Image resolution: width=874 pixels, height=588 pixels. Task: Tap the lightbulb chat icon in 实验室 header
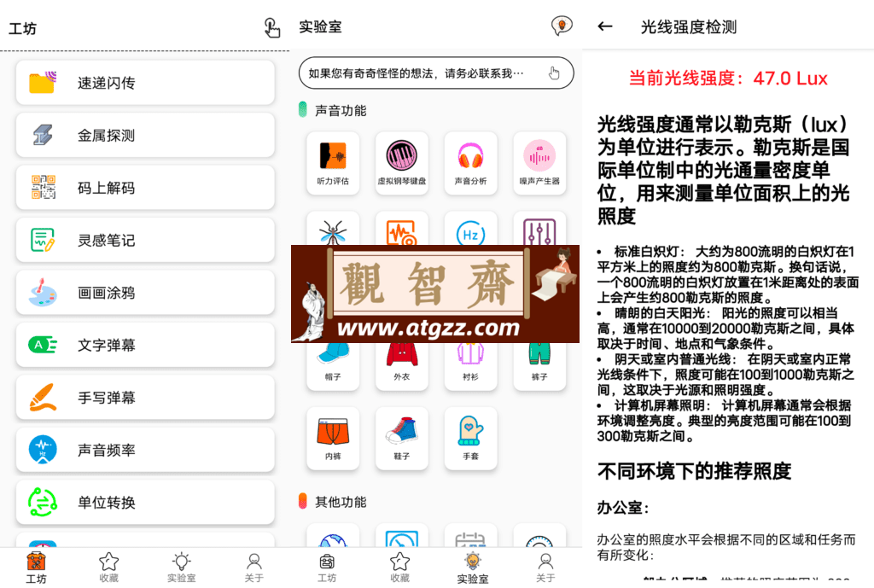point(562,26)
